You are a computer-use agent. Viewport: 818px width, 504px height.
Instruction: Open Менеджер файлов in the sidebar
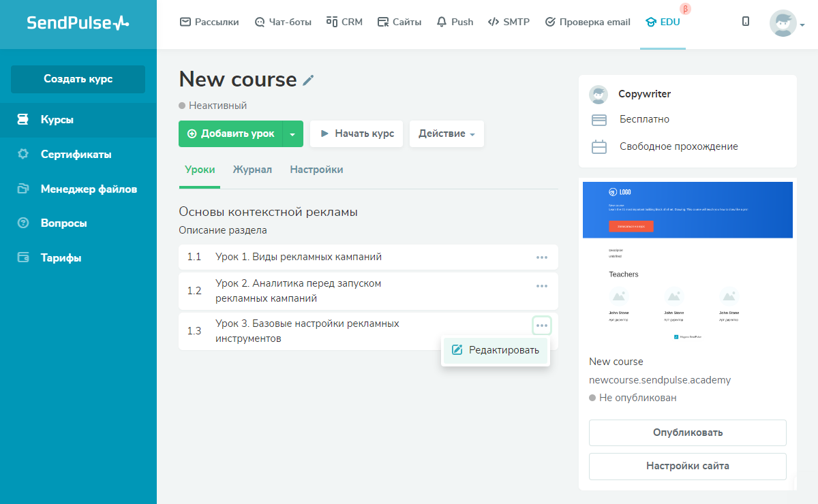point(89,189)
